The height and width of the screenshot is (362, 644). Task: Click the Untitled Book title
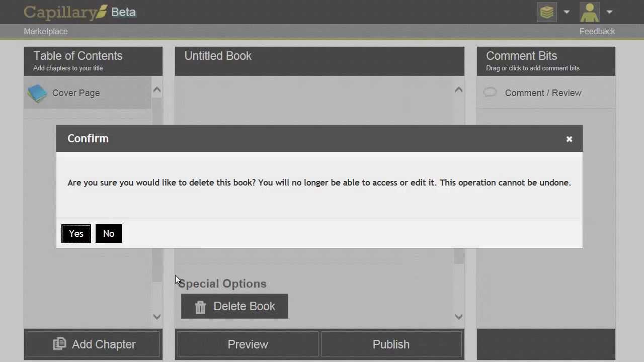point(218,56)
